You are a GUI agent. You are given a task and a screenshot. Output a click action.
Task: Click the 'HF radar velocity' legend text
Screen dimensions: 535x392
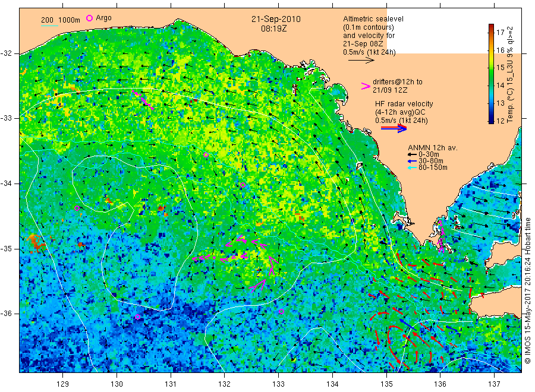[x=404, y=103]
